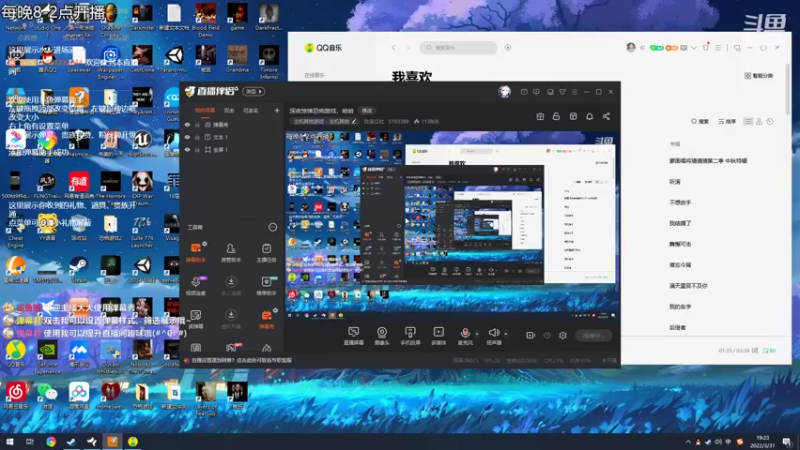The image size is (800, 450).
Task: Toggle the lock on the 弹幕秀 source
Action: 197,124
